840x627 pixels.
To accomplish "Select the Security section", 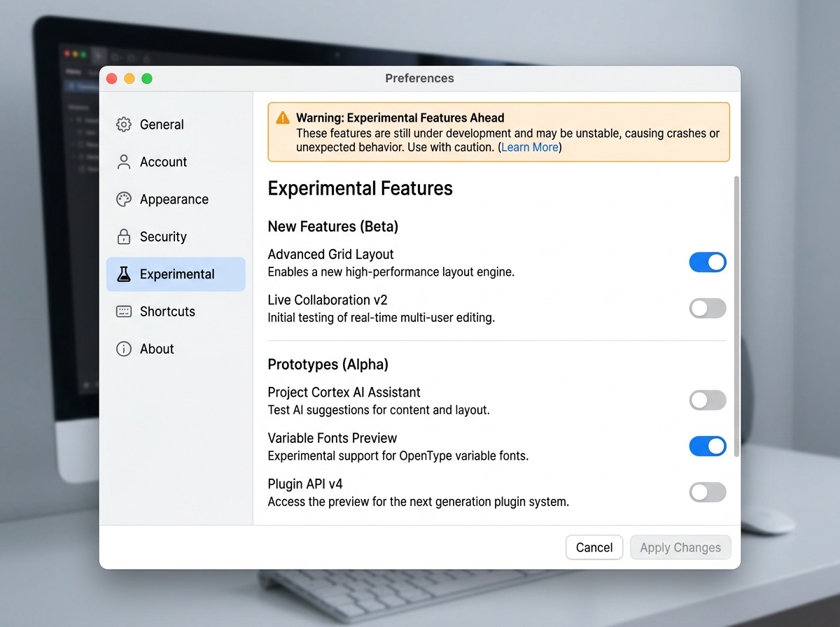I will (176, 237).
